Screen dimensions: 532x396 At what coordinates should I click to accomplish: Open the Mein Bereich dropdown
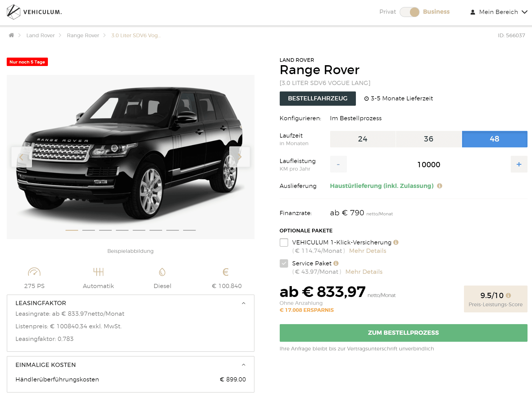coord(499,12)
